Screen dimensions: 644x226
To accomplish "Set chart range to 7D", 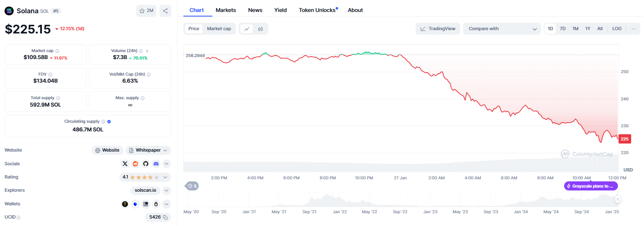I will 563,29.
